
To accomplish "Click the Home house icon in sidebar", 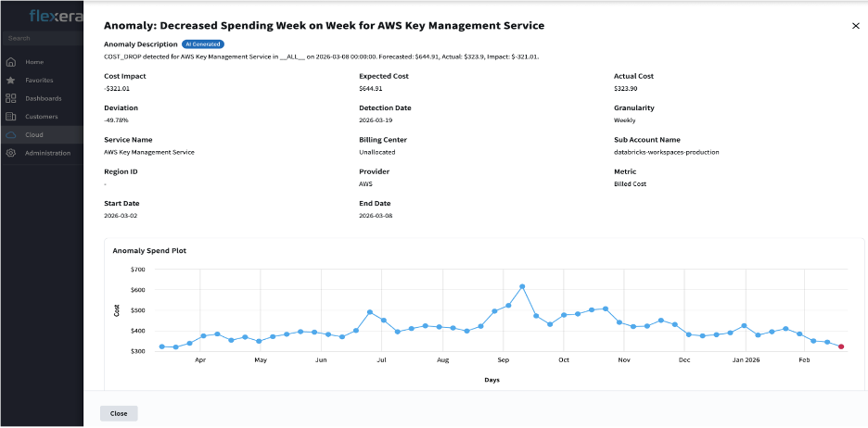I will click(10, 62).
